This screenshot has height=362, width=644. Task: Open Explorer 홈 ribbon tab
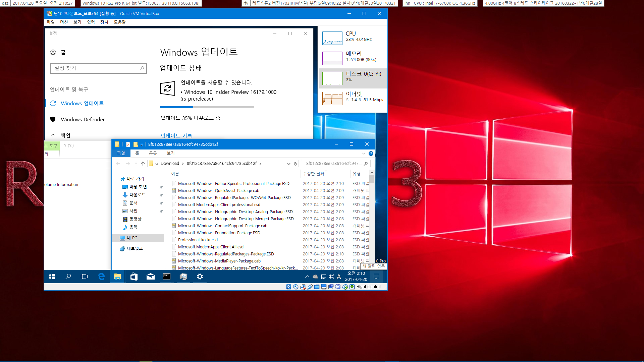(137, 153)
